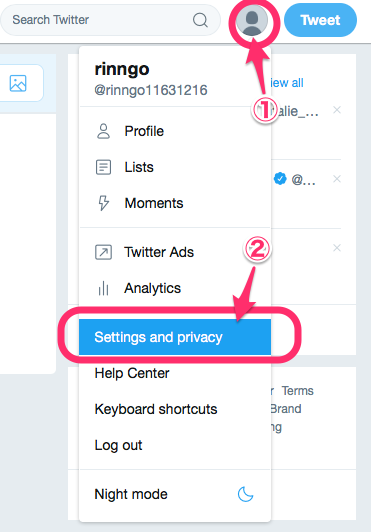Click the Profile person icon
This screenshot has height=532, width=371.
click(104, 132)
